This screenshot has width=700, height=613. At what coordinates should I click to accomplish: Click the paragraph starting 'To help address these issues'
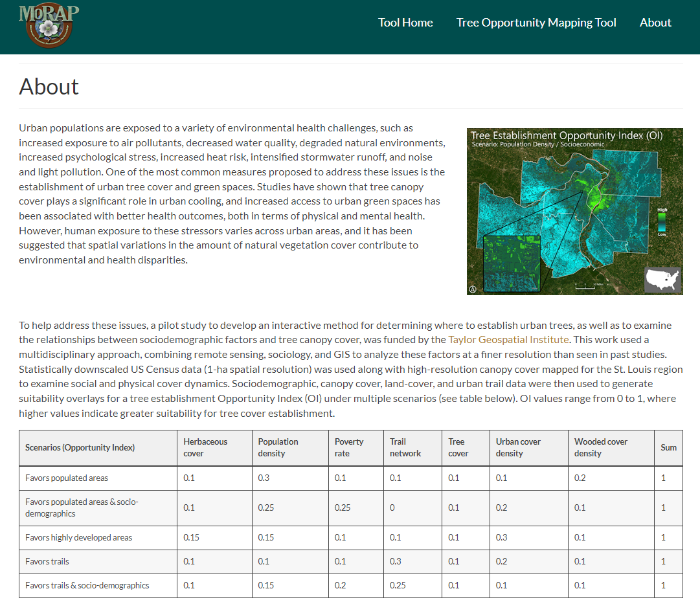tap(350, 370)
